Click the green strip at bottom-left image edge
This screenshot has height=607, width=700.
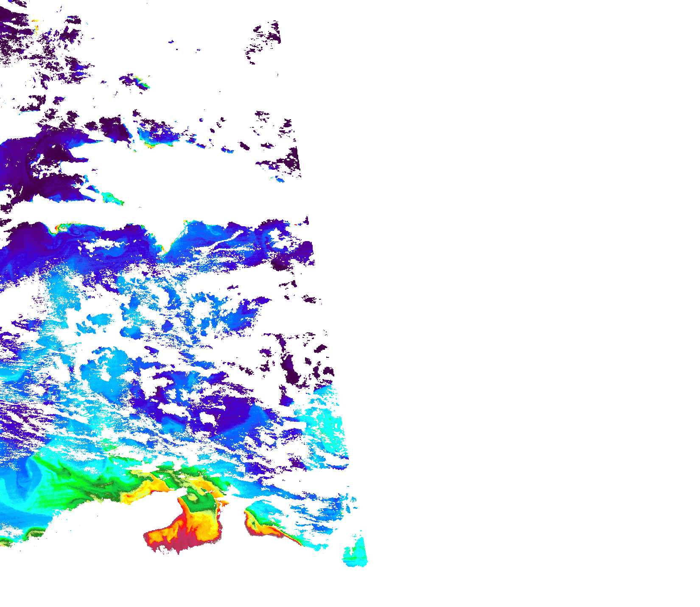5,542
